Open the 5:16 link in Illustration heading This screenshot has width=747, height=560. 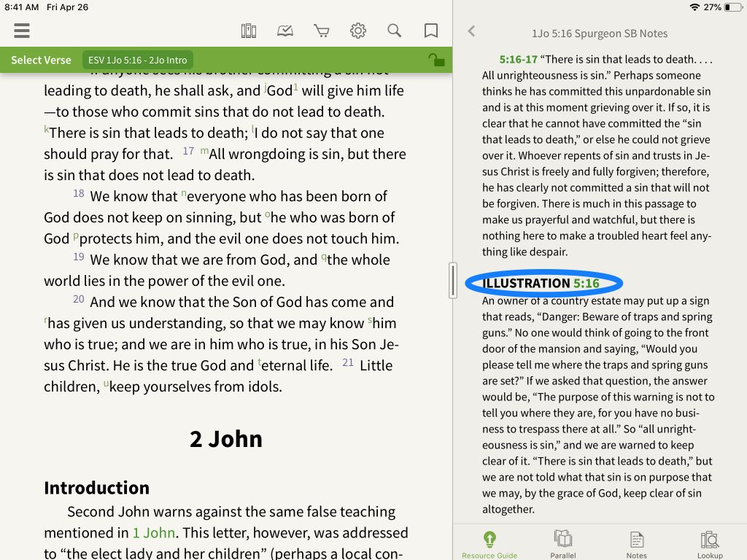(x=586, y=284)
